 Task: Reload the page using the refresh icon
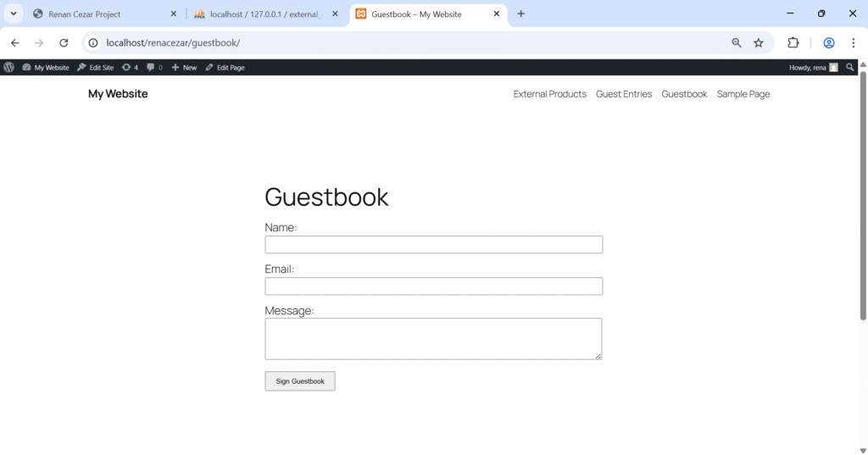pos(64,42)
